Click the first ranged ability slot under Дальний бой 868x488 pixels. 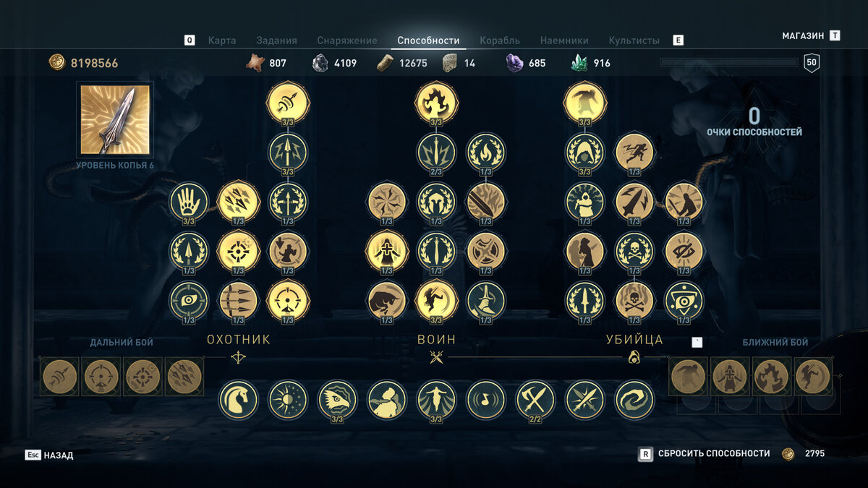click(60, 377)
